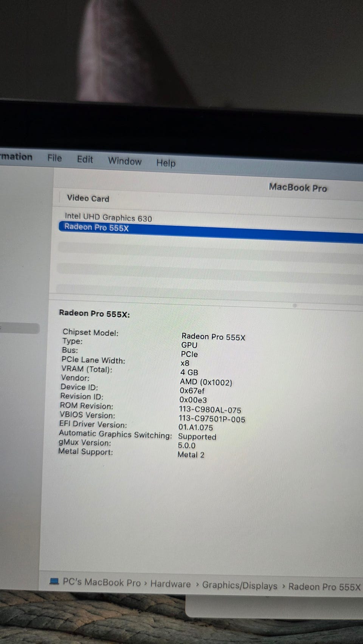The width and height of the screenshot is (363, 644).
Task: Open the Edit menu
Action: pyautogui.click(x=85, y=159)
